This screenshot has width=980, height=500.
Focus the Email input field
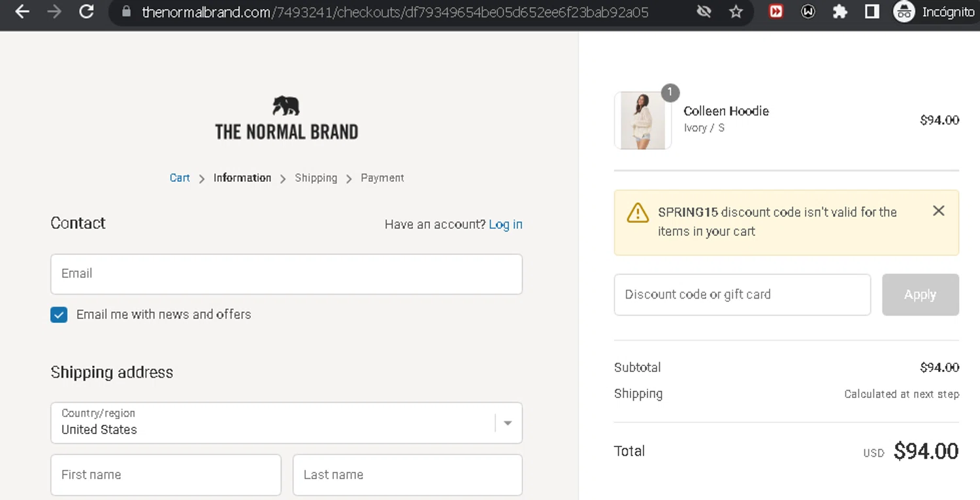coord(286,274)
